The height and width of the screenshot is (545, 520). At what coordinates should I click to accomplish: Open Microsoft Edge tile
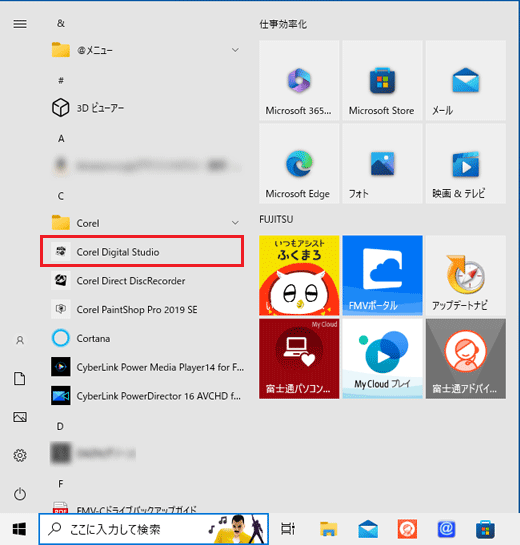tap(299, 164)
